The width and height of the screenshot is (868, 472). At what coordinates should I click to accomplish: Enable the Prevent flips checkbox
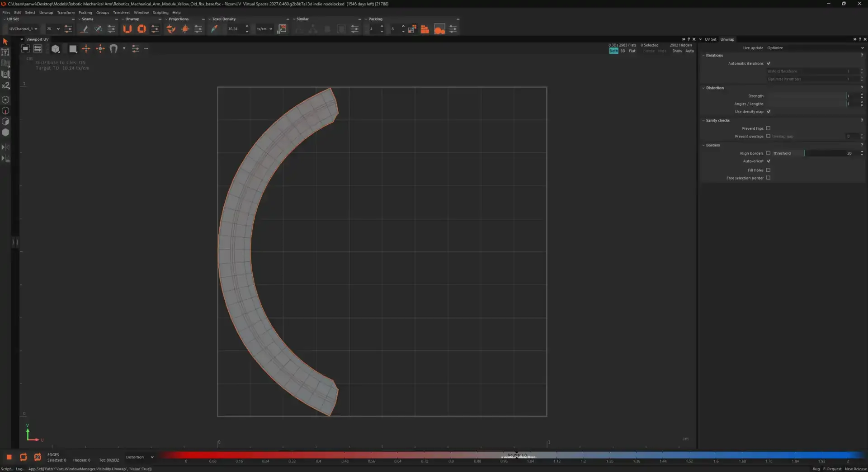point(769,128)
